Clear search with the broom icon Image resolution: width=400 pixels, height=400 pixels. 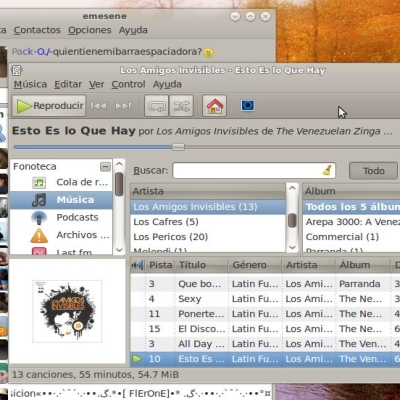[327, 170]
